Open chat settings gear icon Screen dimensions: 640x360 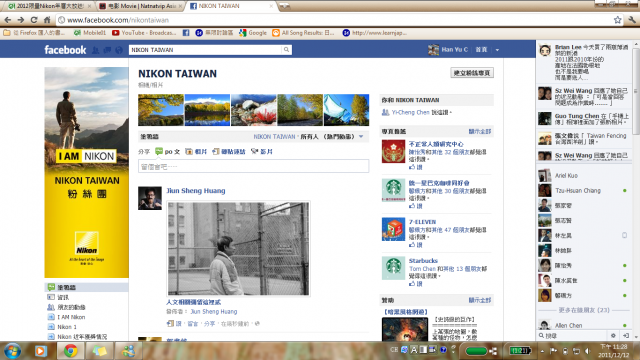[613, 336]
